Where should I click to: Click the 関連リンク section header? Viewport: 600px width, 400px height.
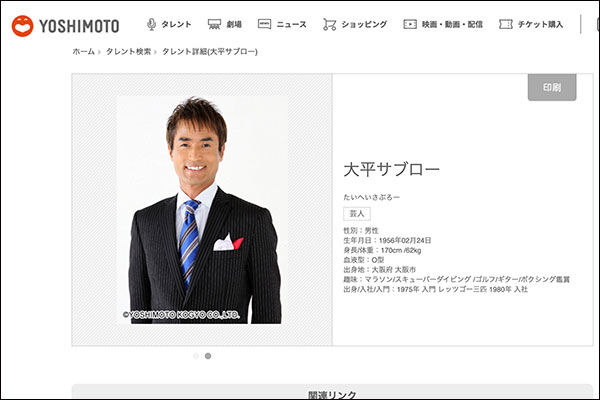tap(332, 394)
